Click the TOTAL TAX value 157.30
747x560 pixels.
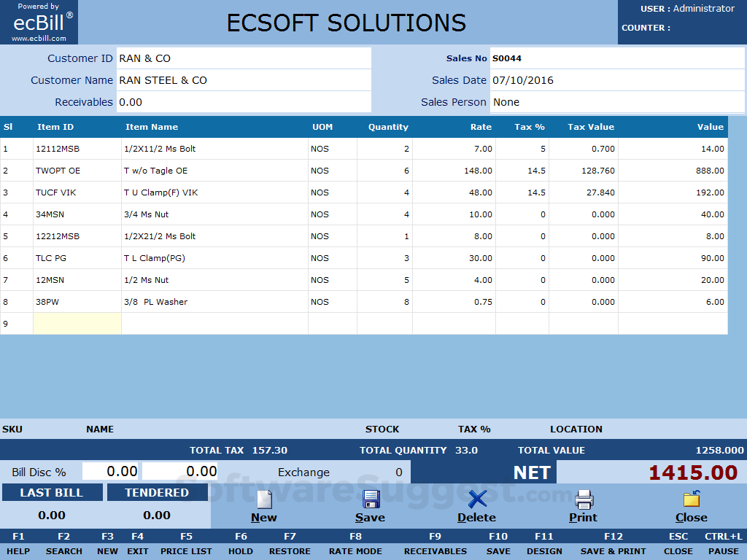[270, 450]
